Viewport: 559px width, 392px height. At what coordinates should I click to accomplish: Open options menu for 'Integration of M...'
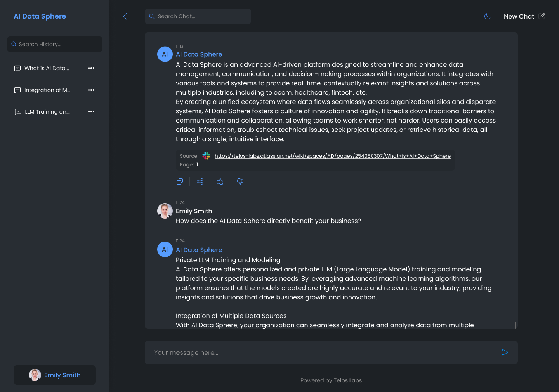pyautogui.click(x=91, y=90)
